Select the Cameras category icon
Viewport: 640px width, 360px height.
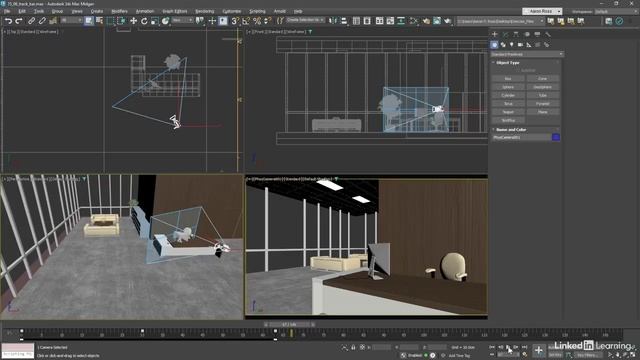(520, 44)
